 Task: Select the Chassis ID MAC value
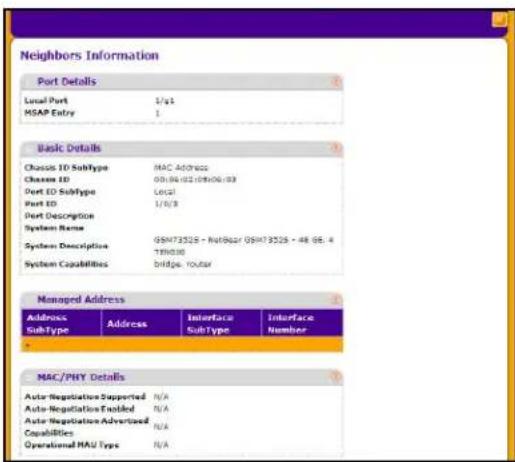pyautogui.click(x=195, y=179)
